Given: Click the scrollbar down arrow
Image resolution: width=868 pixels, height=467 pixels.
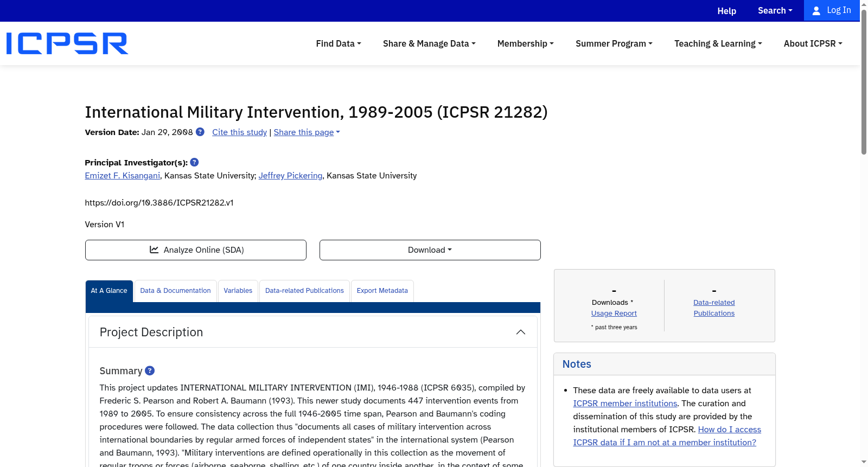Looking at the screenshot, I should (x=864, y=462).
